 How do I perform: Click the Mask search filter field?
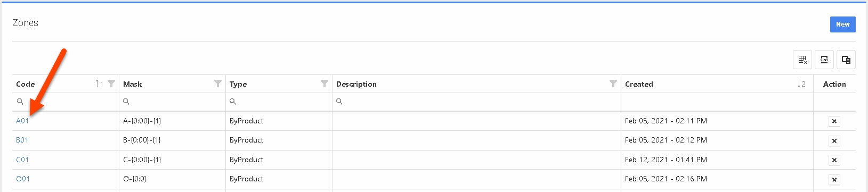tap(172, 102)
